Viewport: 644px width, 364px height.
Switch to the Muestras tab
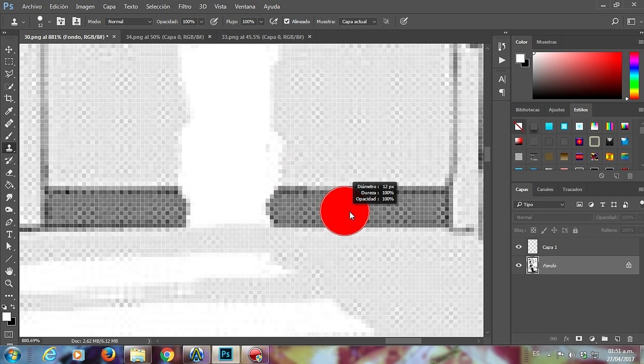pyautogui.click(x=546, y=42)
